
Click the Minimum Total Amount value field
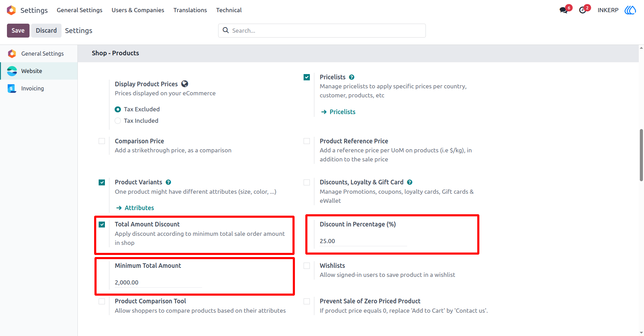pyautogui.click(x=158, y=282)
